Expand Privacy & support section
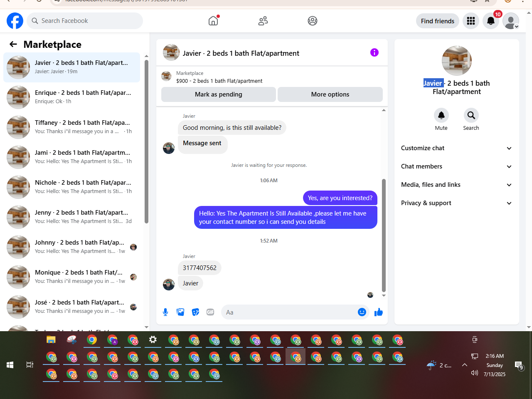 click(x=456, y=203)
